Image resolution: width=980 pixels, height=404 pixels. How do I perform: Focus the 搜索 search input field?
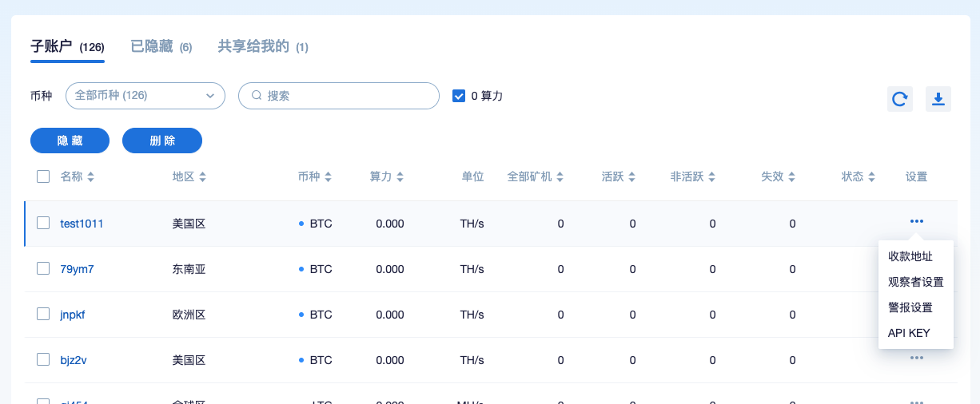[x=339, y=96]
